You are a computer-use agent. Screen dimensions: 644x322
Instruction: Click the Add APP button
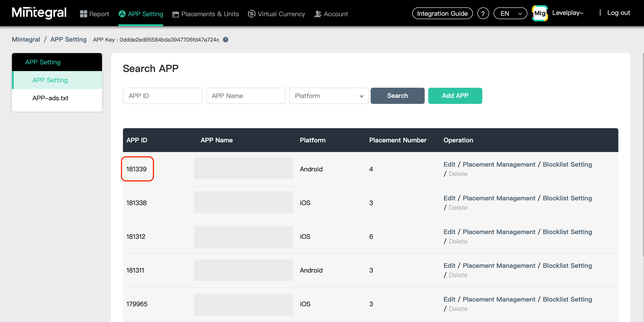[x=455, y=96]
